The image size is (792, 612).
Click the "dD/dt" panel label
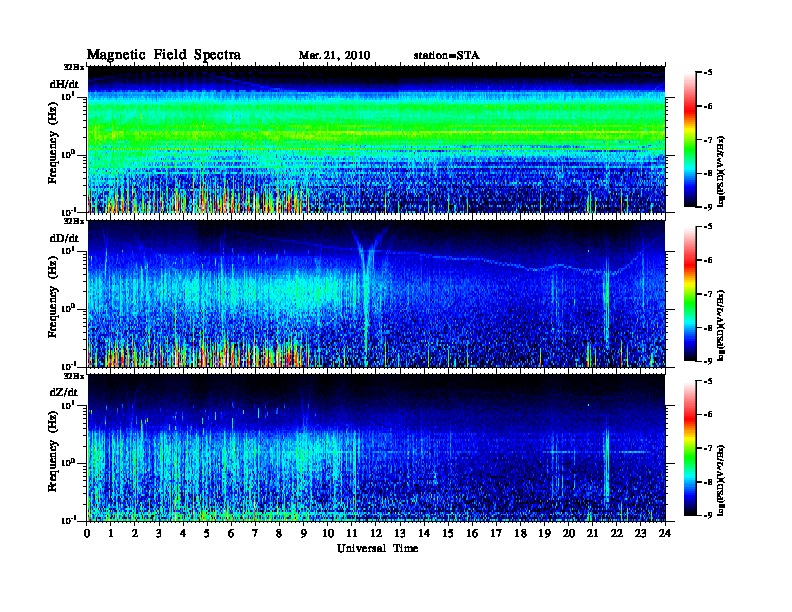64,238
